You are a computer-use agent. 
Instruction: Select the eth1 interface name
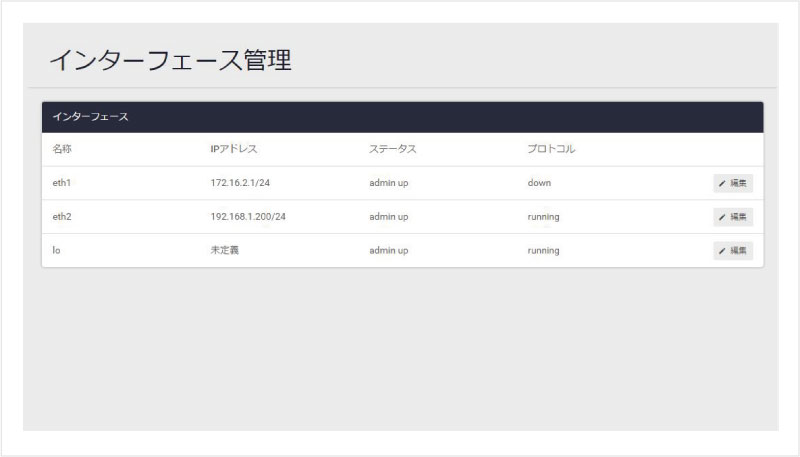coord(62,183)
